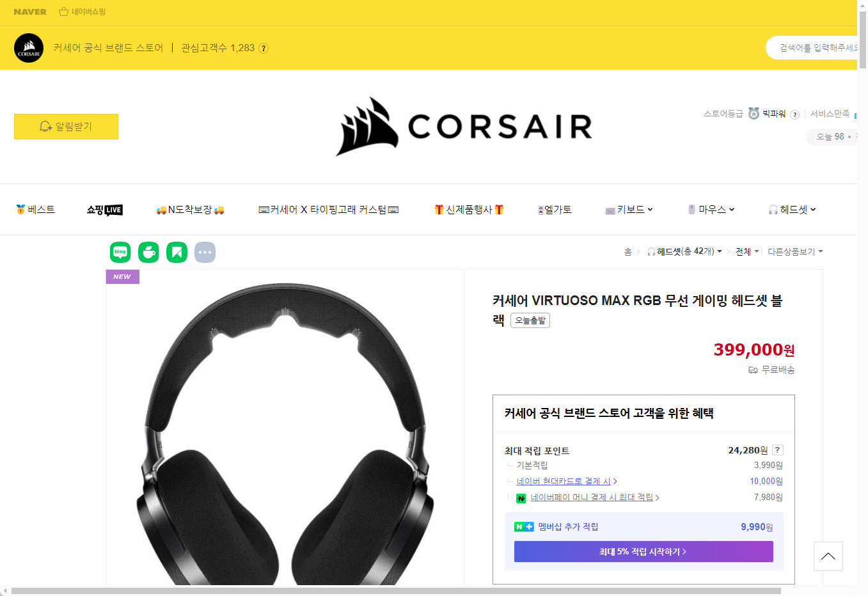Click the round Corsair store logo in yellow header
Image resolution: width=868 pixels, height=596 pixels.
point(29,48)
